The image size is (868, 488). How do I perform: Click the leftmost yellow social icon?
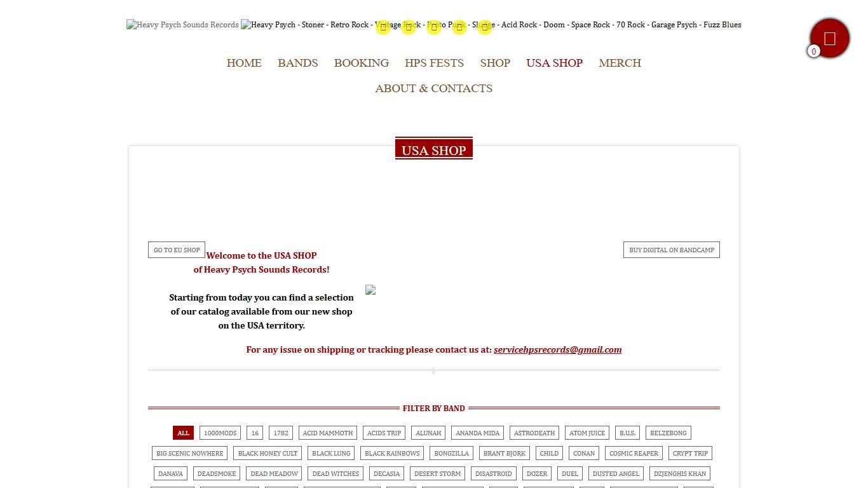[383, 27]
